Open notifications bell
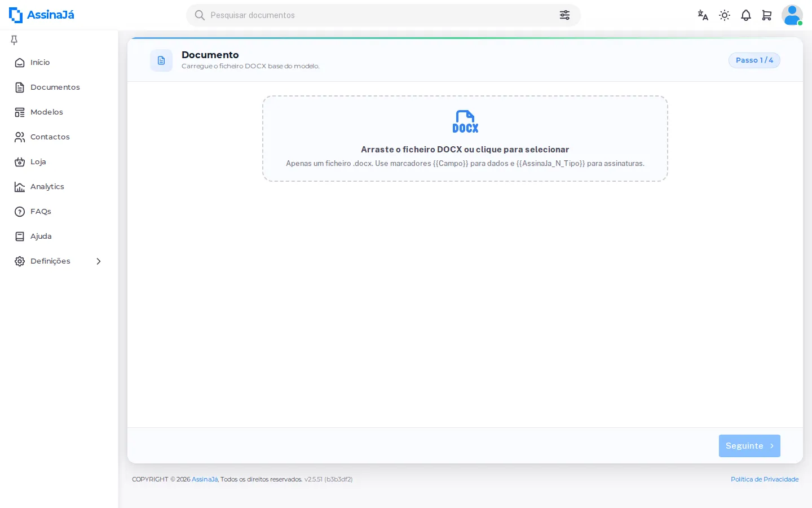Image resolution: width=812 pixels, height=508 pixels. tap(746, 15)
